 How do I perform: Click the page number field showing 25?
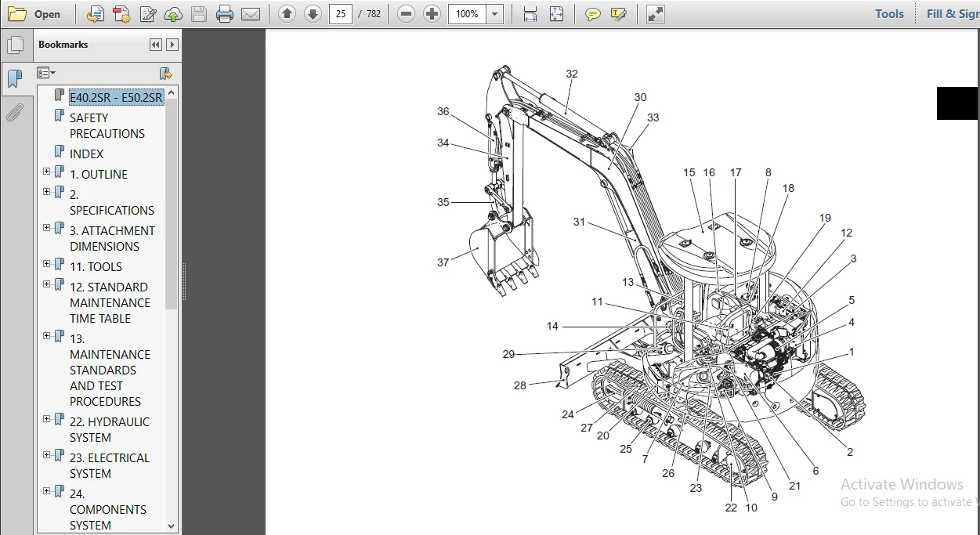[341, 14]
